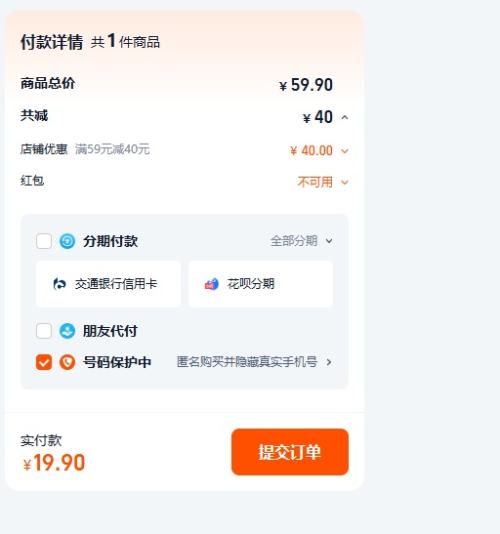
Task: Submit the order with 提交订单
Action: click(x=290, y=452)
